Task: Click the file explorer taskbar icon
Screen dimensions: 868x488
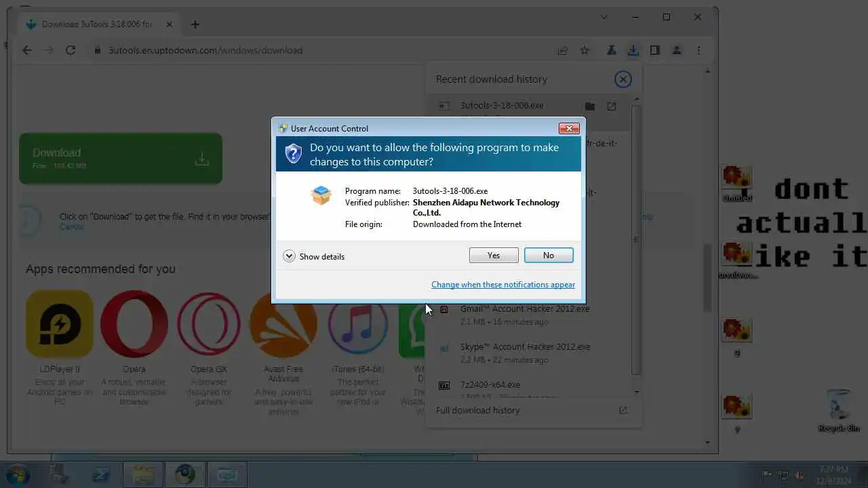Action: pyautogui.click(x=143, y=474)
